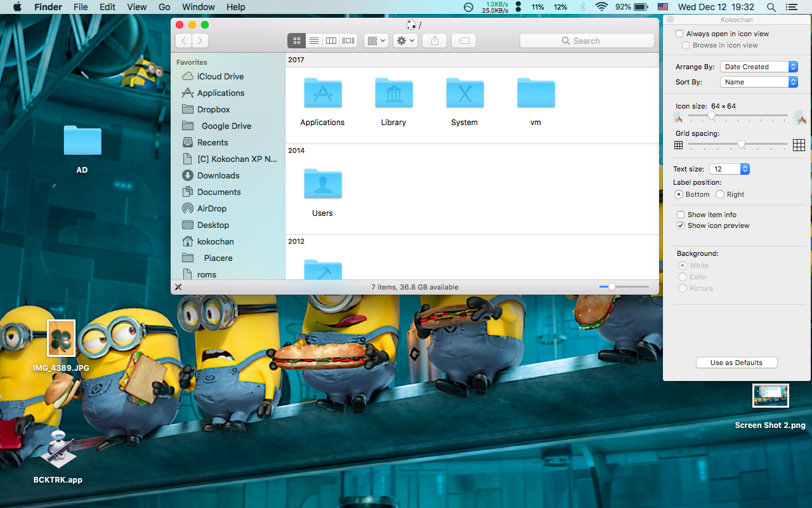Select Color background option
Image resolution: width=812 pixels, height=508 pixels.
point(683,277)
